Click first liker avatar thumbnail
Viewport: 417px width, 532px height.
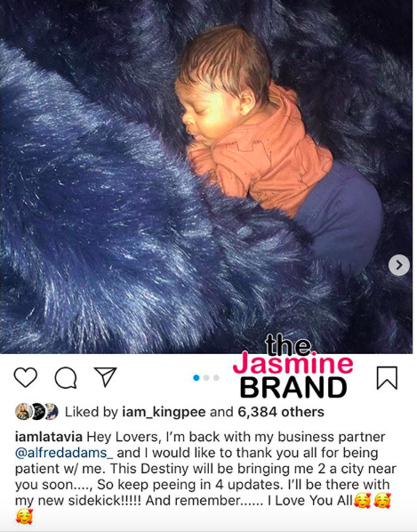coord(23,412)
